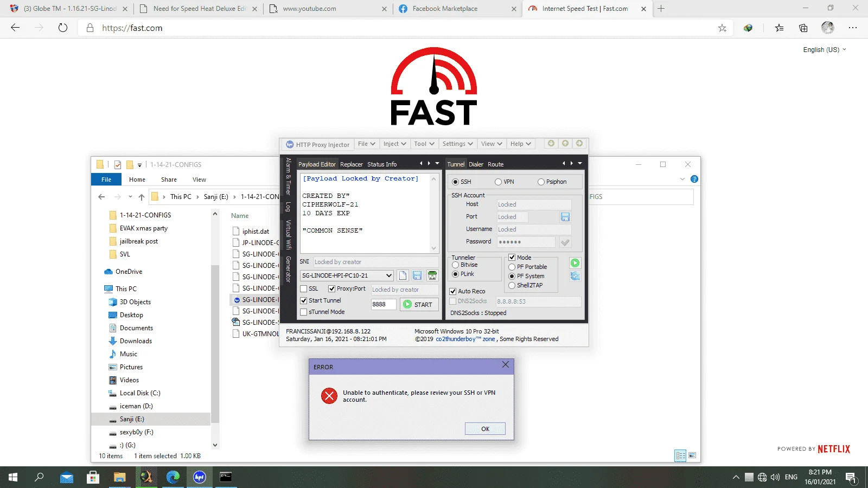868x488 pixels.
Task: Open the co2thunderboy zone link
Action: coord(465,339)
